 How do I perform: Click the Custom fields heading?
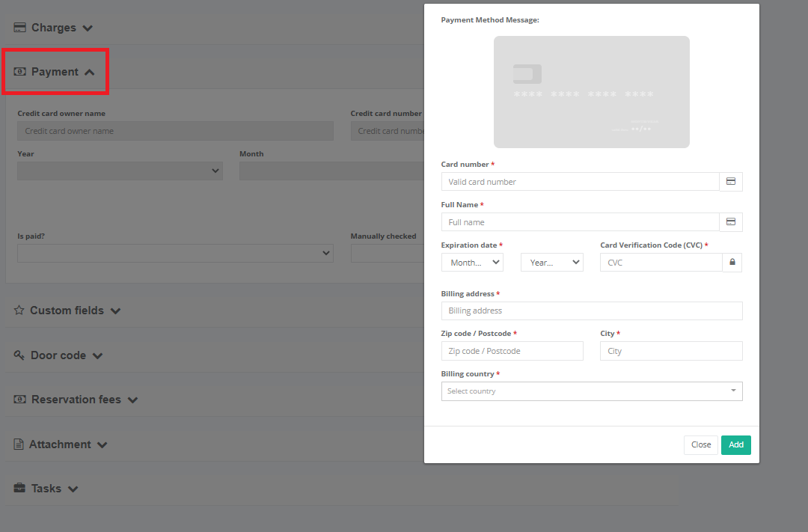[67, 311]
